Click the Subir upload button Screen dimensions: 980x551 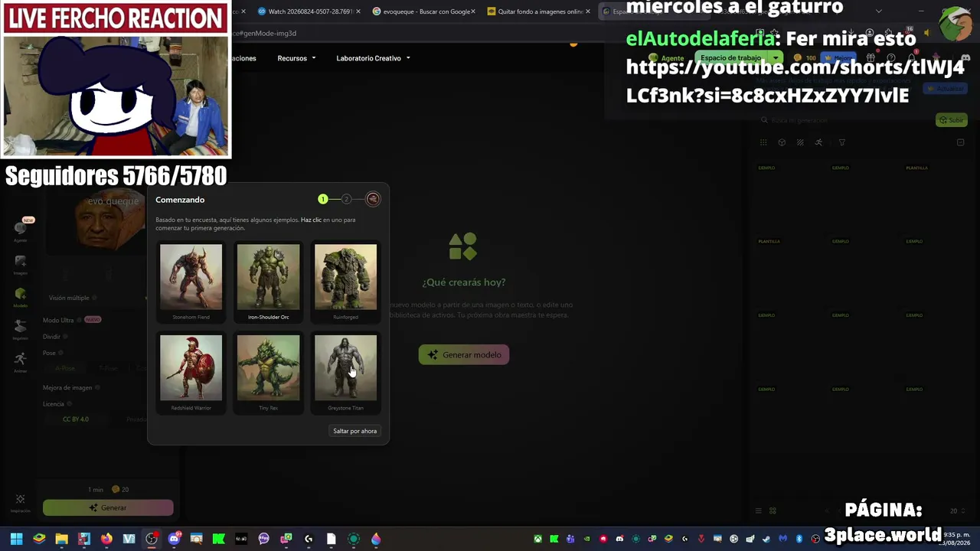952,120
